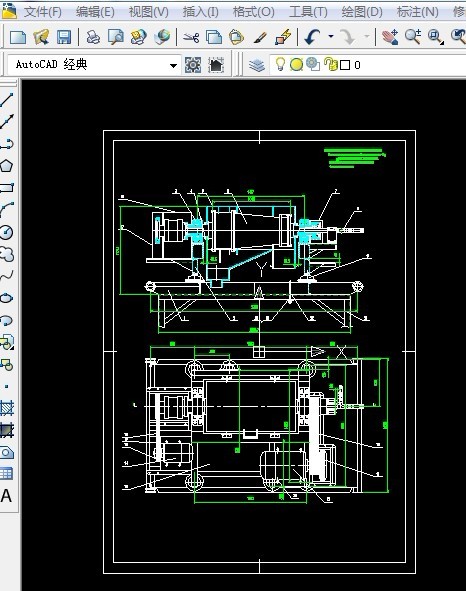Undo the last action
Viewport: 466px width, 591px height.
click(x=312, y=37)
